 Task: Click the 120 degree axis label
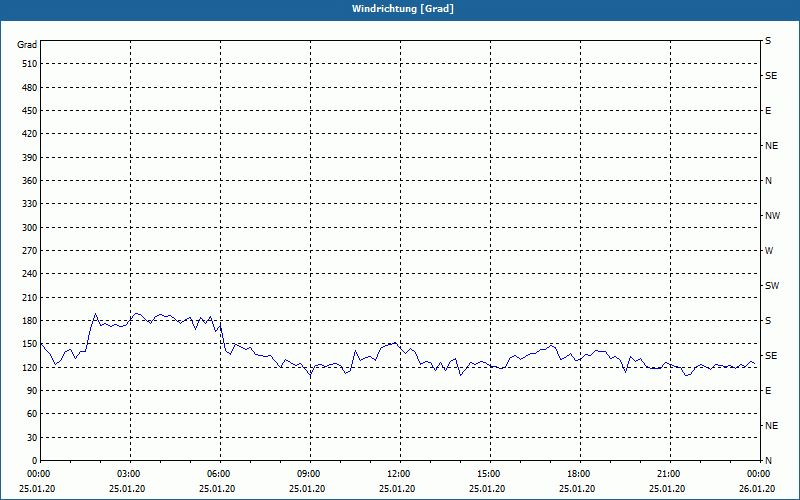(30, 367)
